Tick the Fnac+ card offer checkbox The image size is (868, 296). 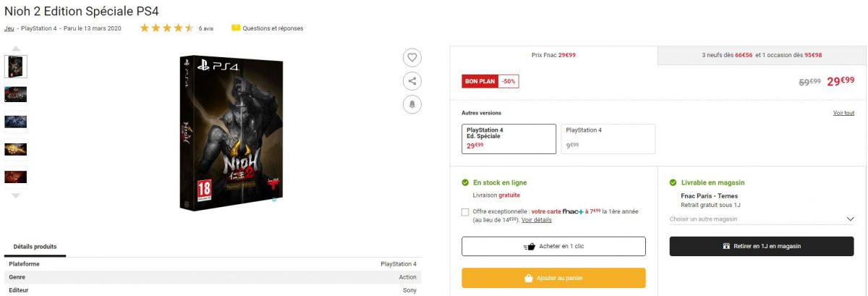[466, 212]
